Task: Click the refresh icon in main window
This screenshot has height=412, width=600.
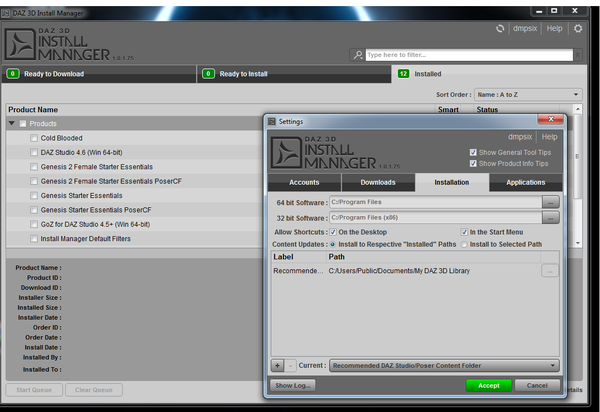Action: click(500, 29)
